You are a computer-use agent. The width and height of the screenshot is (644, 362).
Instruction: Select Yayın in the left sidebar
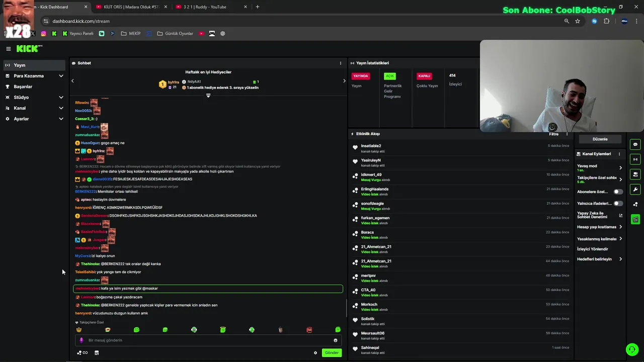click(34, 65)
